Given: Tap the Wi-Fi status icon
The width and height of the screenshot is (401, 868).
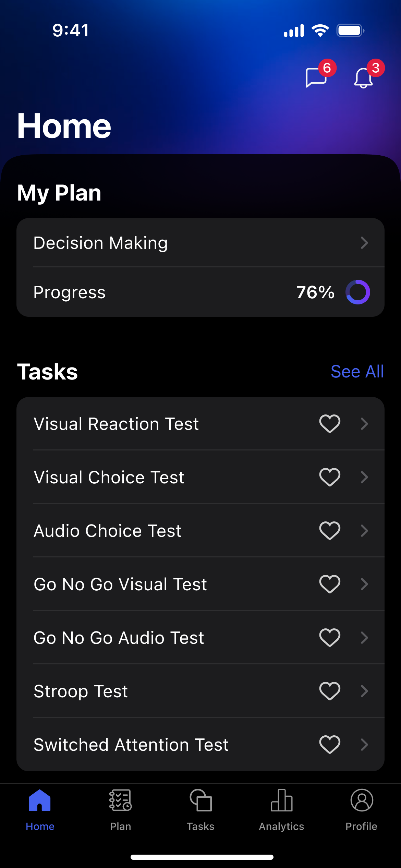Looking at the screenshot, I should (320, 31).
